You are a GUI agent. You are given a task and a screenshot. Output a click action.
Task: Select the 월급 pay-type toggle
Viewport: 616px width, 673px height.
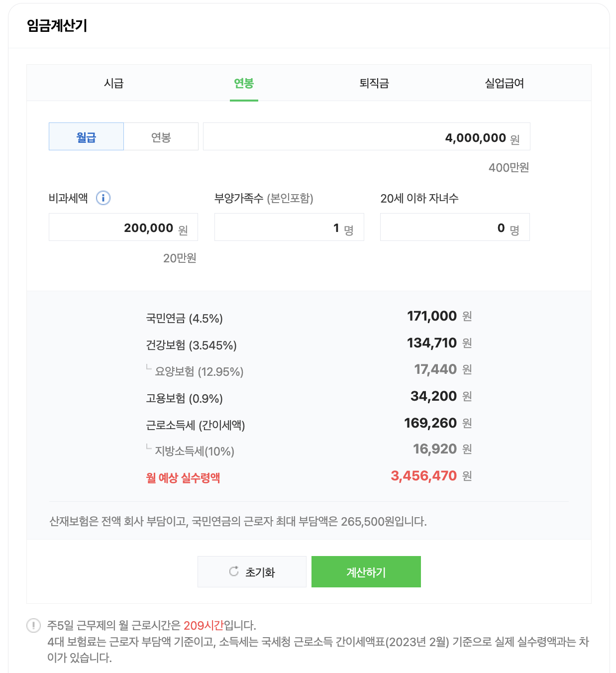86,136
